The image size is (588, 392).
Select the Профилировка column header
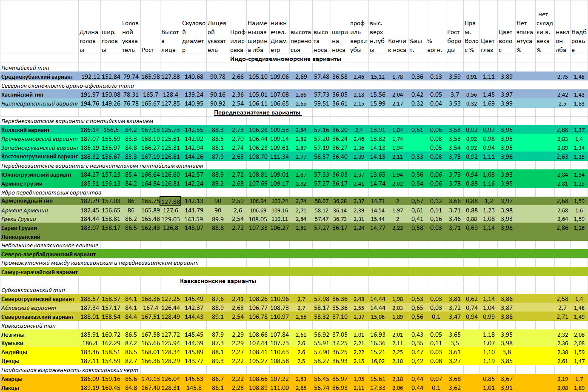pos(237,41)
